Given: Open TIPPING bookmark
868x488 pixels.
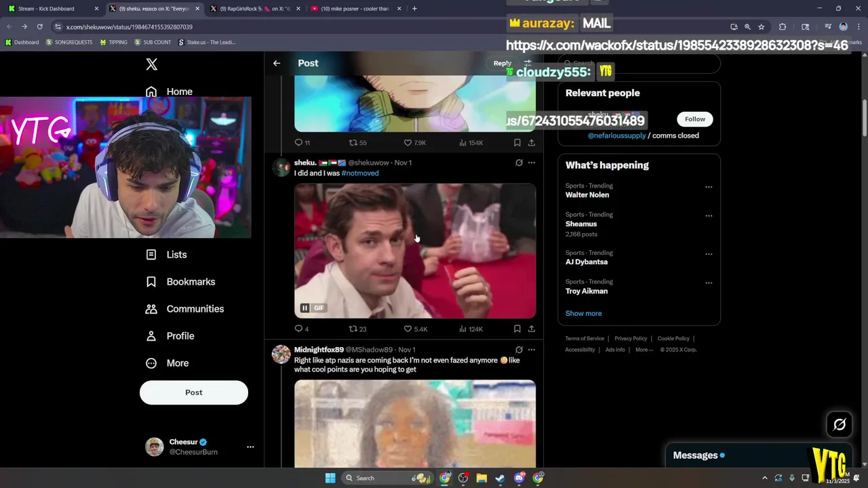Looking at the screenshot, I should [x=113, y=42].
